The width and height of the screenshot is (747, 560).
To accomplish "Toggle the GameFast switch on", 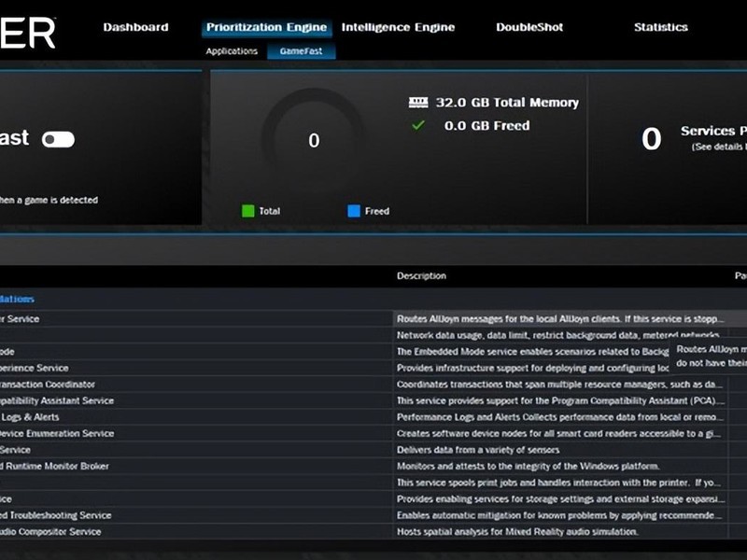I will pos(58,139).
